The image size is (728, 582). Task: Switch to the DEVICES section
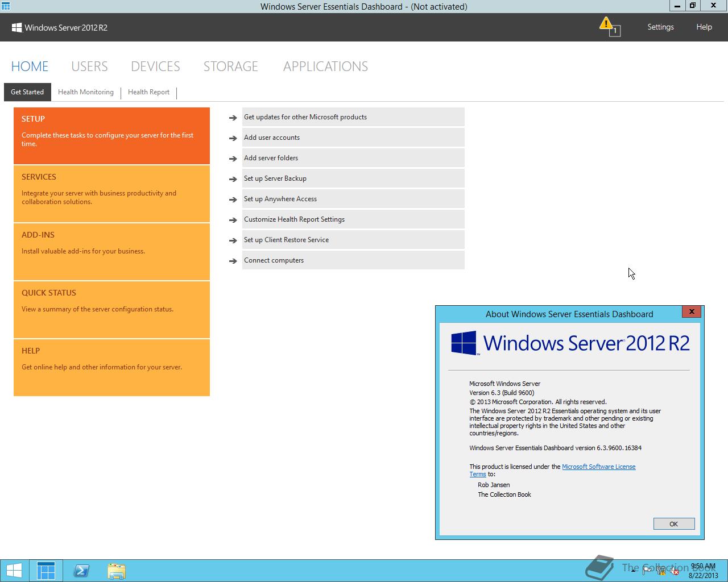click(155, 66)
